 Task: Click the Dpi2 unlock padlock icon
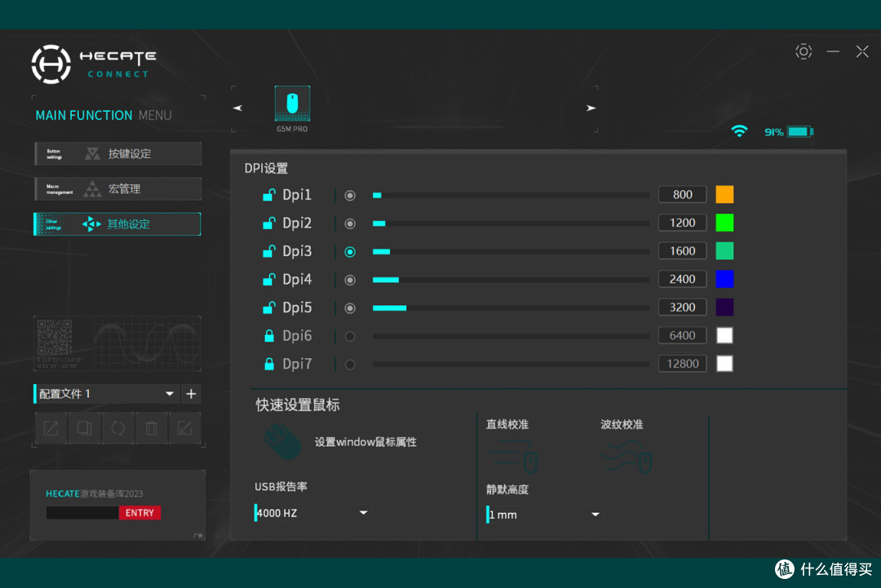tap(269, 223)
